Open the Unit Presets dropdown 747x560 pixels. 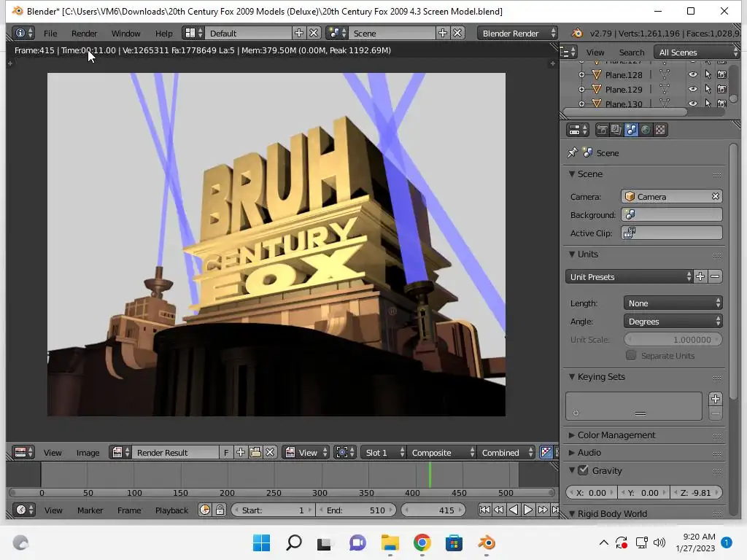coord(629,276)
